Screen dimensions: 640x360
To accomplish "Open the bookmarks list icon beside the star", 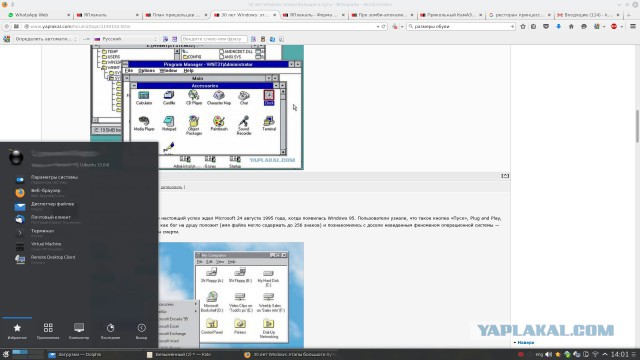I will point(533,27).
